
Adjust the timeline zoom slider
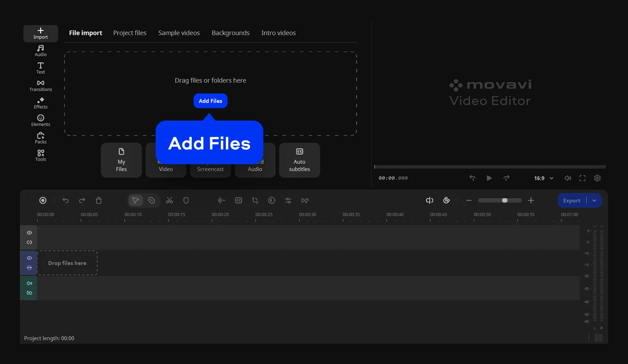[x=505, y=200]
